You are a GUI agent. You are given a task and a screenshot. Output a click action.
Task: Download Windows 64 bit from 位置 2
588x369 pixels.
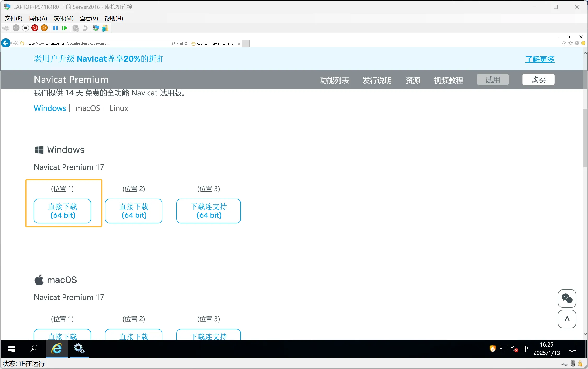[134, 211]
